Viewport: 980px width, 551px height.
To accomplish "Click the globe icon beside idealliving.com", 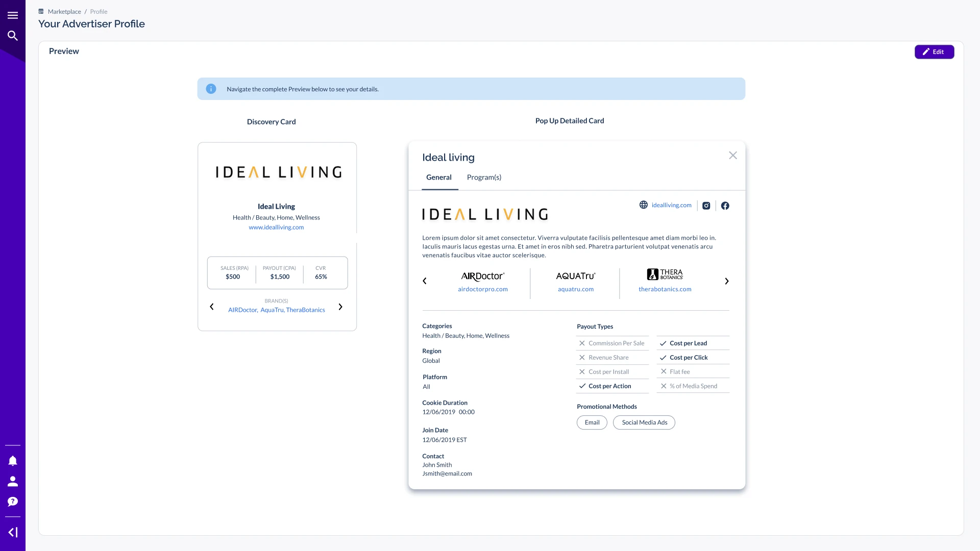I will click(644, 205).
